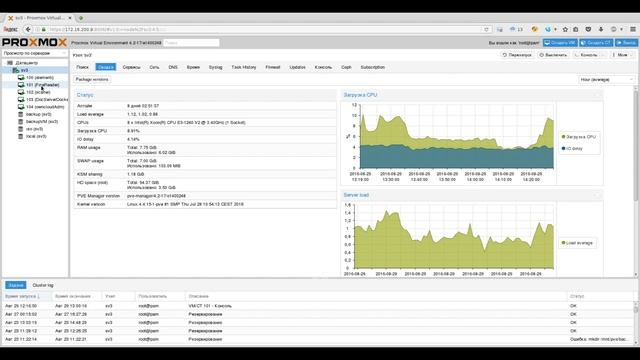The image size is (640, 360).
Task: Toggle IO delay series in legend
Action: coord(572,149)
